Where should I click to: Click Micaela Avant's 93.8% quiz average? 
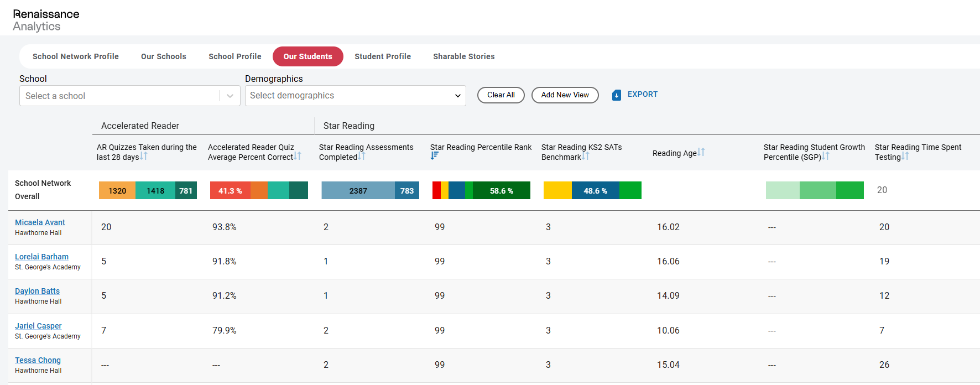[224, 227]
